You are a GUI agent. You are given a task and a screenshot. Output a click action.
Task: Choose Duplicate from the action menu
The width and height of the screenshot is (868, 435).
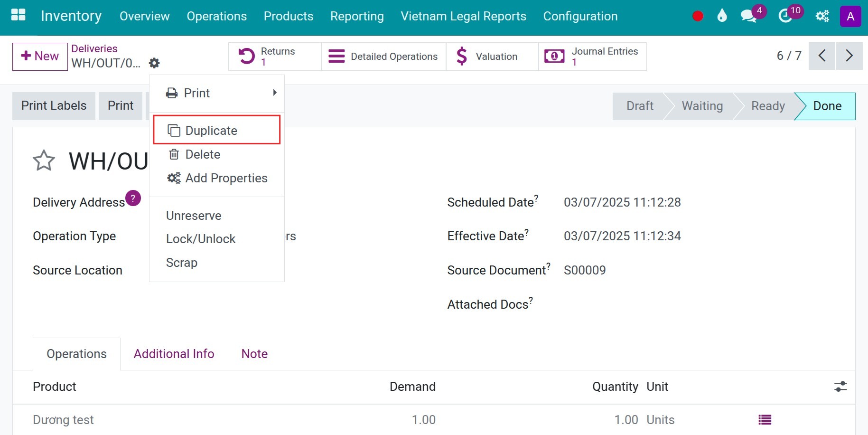(x=217, y=130)
